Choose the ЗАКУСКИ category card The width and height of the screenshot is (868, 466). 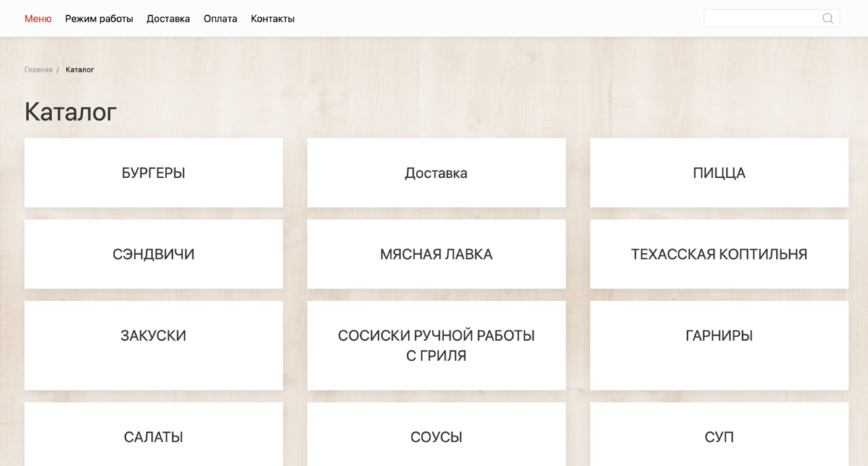[x=153, y=345]
